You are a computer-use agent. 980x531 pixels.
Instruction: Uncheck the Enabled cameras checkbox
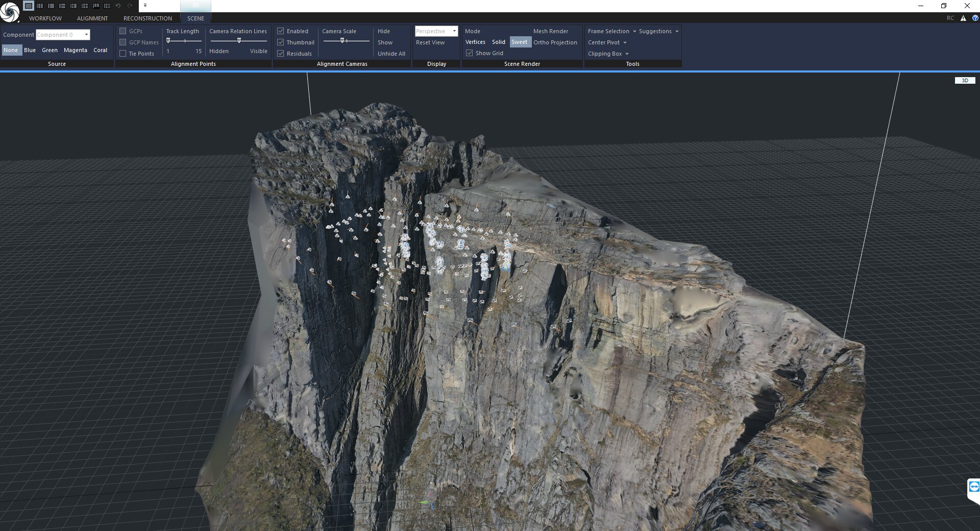click(x=280, y=31)
